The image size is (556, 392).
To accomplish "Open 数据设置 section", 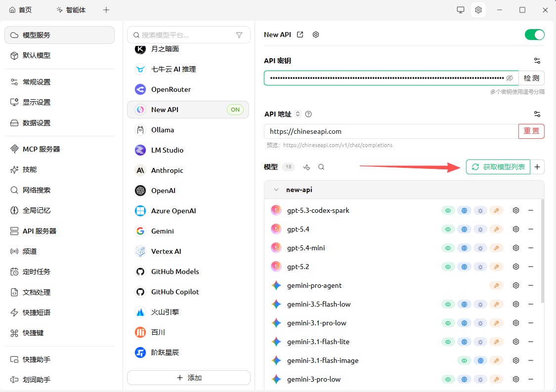I will coord(60,123).
